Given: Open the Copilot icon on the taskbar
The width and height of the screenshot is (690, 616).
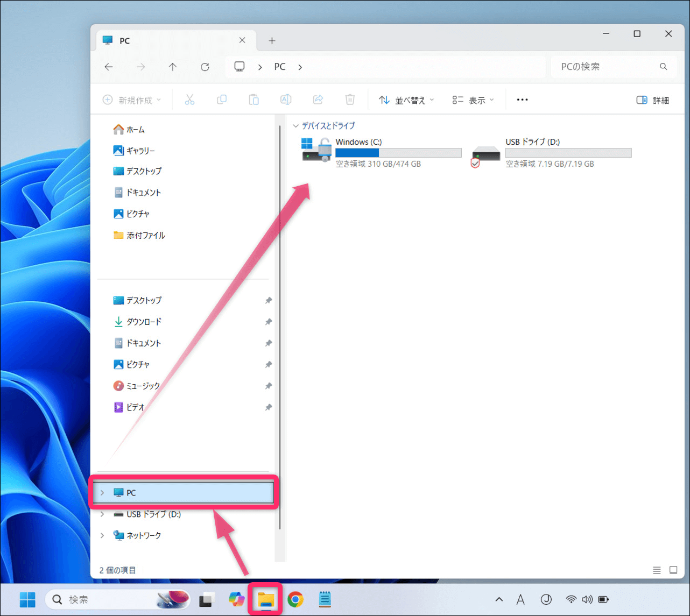Looking at the screenshot, I should click(x=236, y=599).
